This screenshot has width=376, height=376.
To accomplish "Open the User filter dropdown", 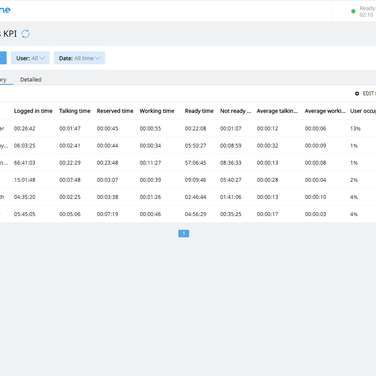I will coord(30,58).
